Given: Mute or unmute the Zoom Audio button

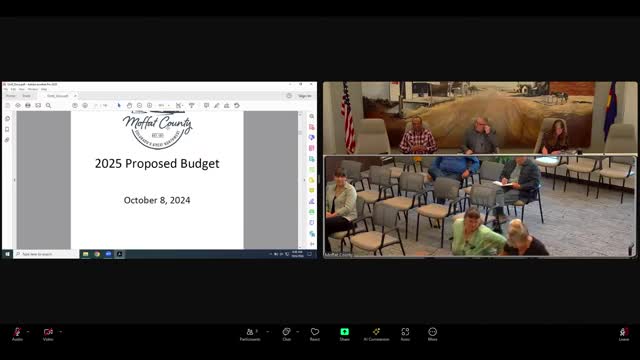Looking at the screenshot, I should [17, 334].
